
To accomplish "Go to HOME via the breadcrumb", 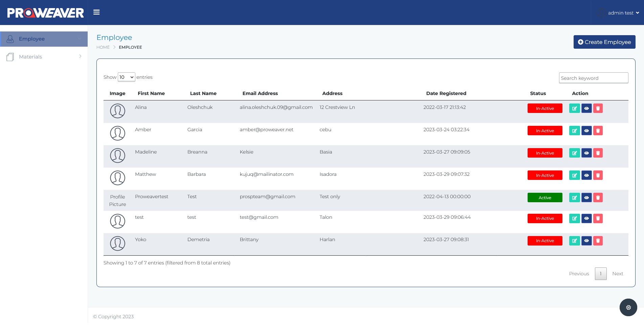I will (103, 47).
